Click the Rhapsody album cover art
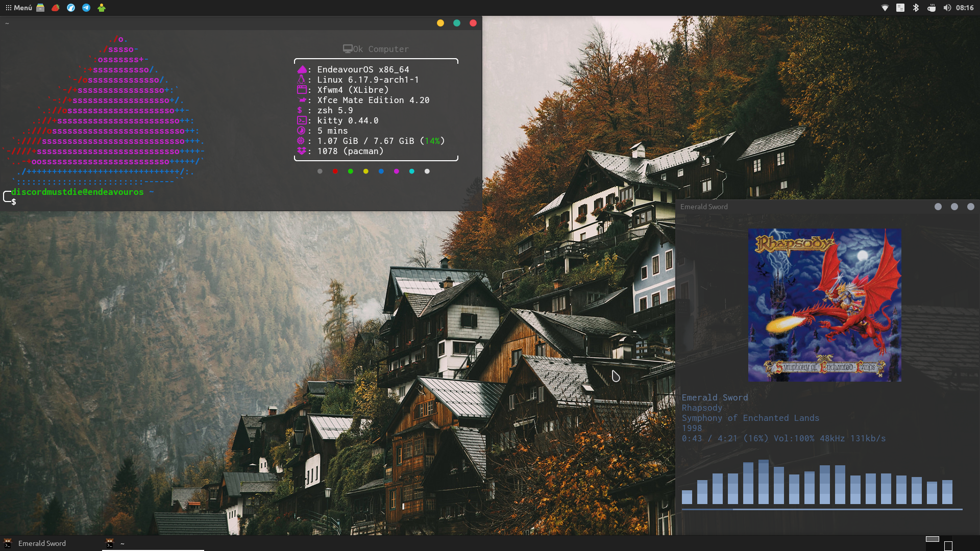The width and height of the screenshot is (980, 551). click(824, 305)
